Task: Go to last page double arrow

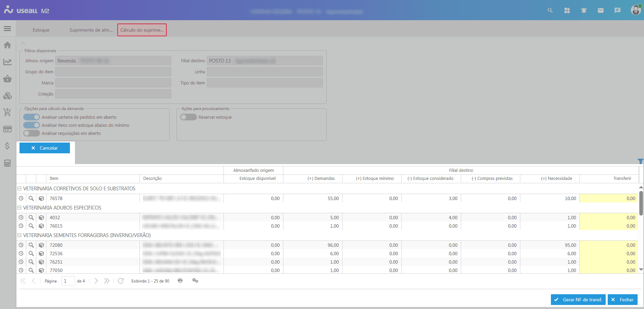Action: (x=107, y=281)
